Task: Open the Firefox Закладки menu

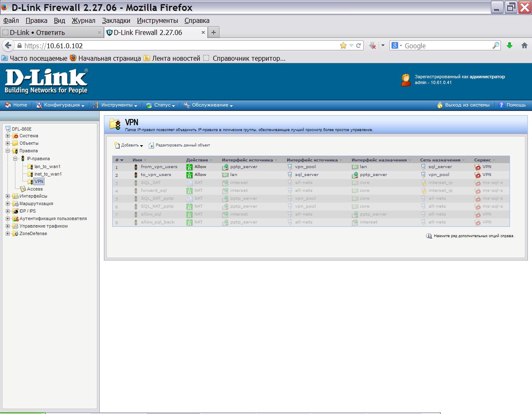Action: pos(116,20)
